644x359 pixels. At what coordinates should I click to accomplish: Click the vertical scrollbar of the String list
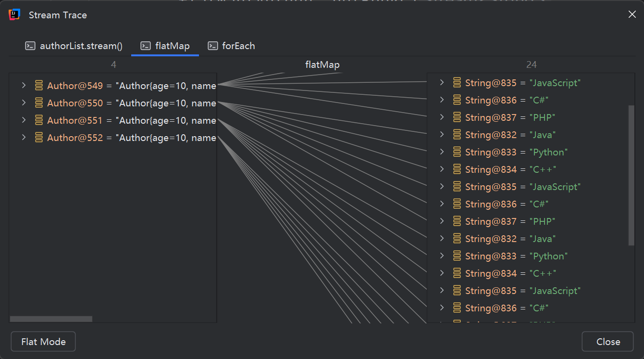pyautogui.click(x=632, y=176)
